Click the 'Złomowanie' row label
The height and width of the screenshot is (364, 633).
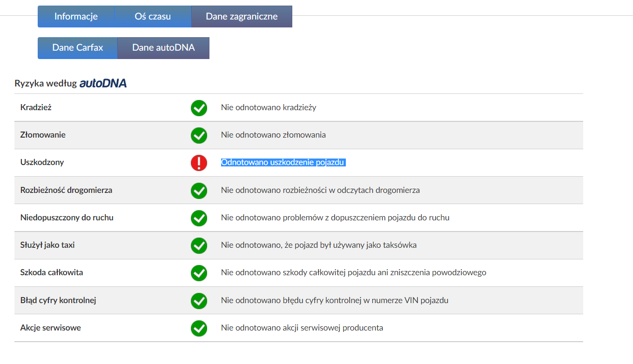coord(43,135)
